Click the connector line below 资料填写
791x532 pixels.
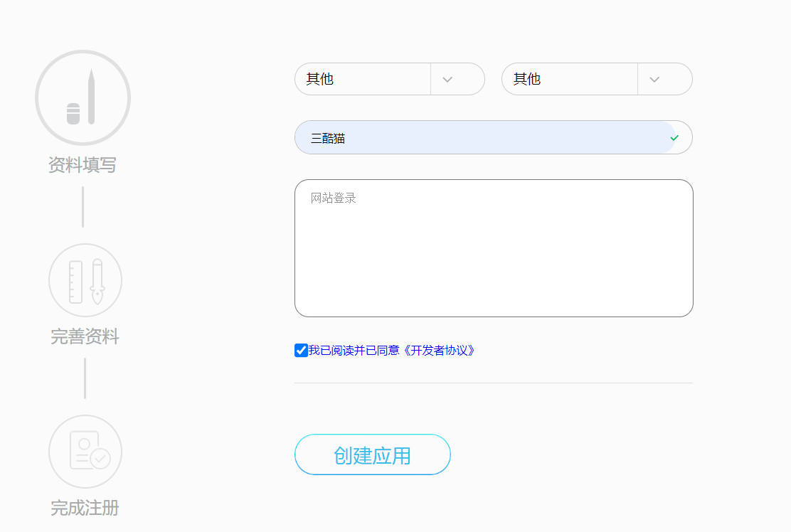tap(83, 207)
